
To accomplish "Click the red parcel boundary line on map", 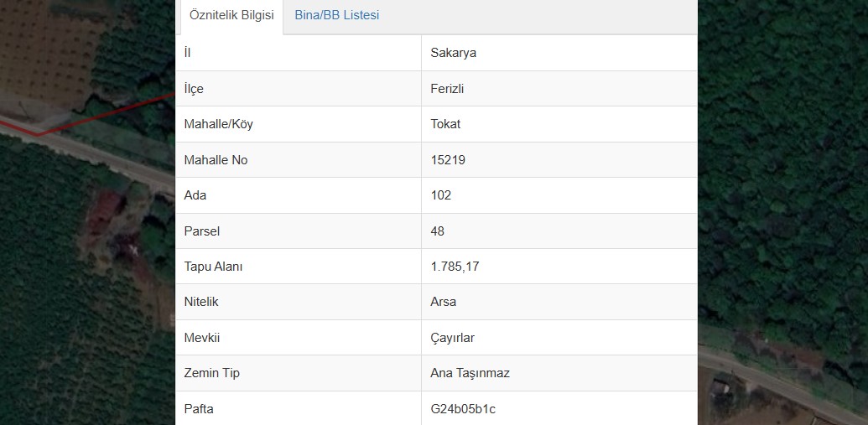I will click(105, 114).
